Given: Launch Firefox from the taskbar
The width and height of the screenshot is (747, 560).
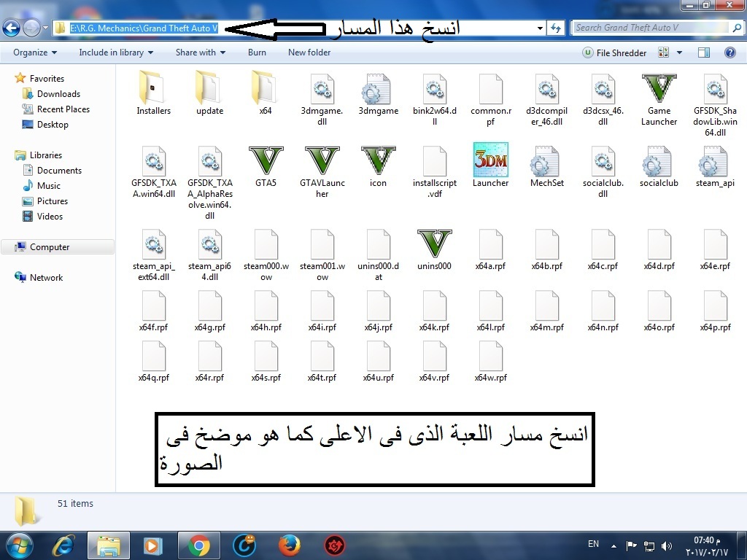Looking at the screenshot, I should [x=289, y=545].
